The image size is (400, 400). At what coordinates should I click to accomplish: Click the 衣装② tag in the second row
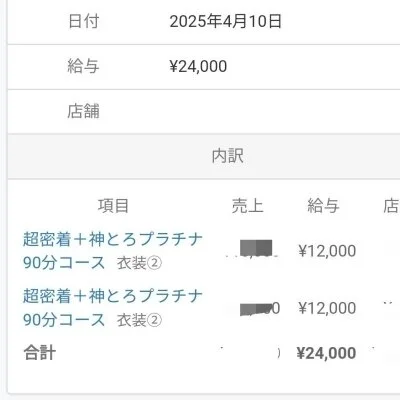point(139,321)
